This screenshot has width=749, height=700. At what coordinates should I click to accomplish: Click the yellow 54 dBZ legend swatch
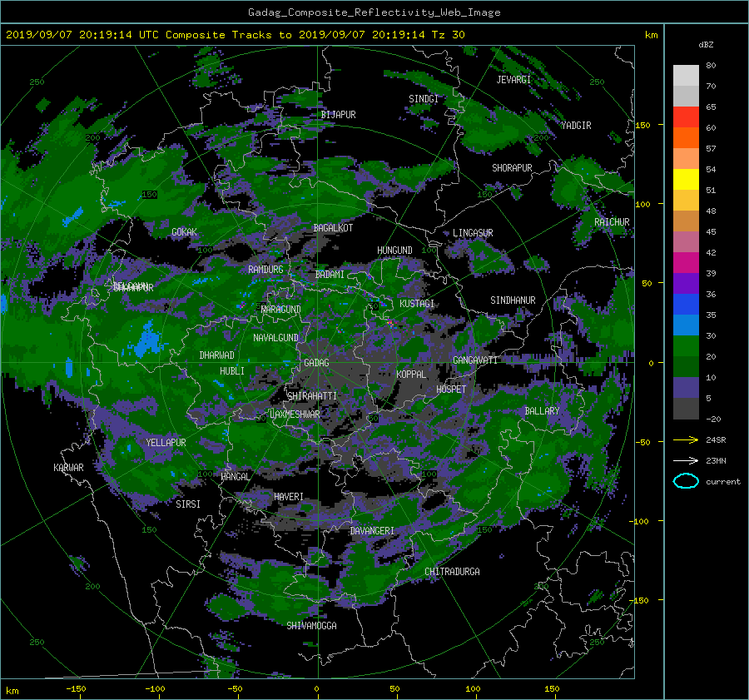[x=686, y=179]
